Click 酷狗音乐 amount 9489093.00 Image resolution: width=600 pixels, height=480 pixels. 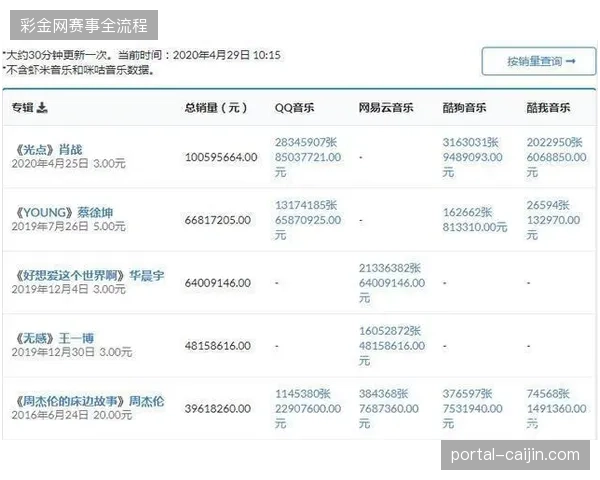pos(473,157)
